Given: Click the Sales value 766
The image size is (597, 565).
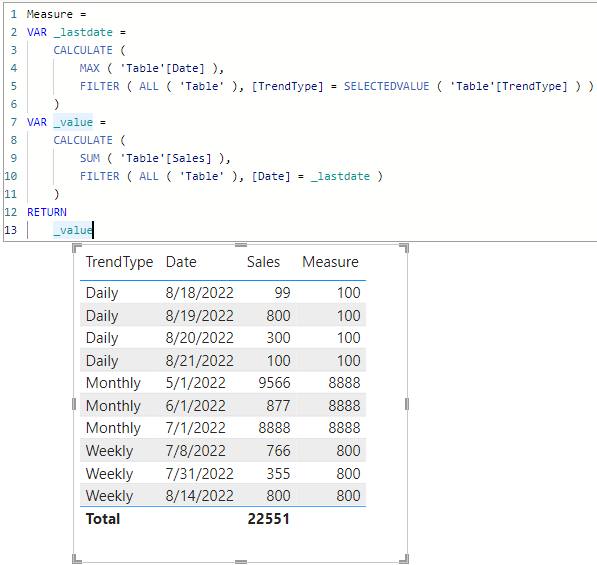Looking at the screenshot, I should [x=278, y=451].
